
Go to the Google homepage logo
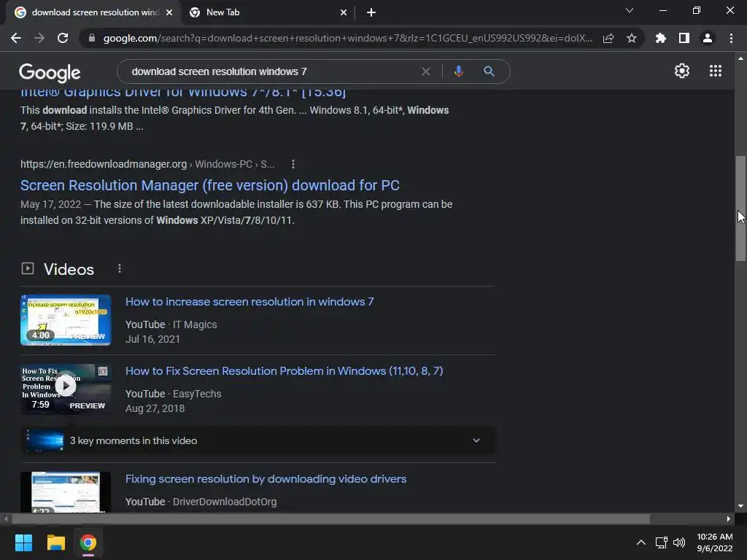(50, 72)
